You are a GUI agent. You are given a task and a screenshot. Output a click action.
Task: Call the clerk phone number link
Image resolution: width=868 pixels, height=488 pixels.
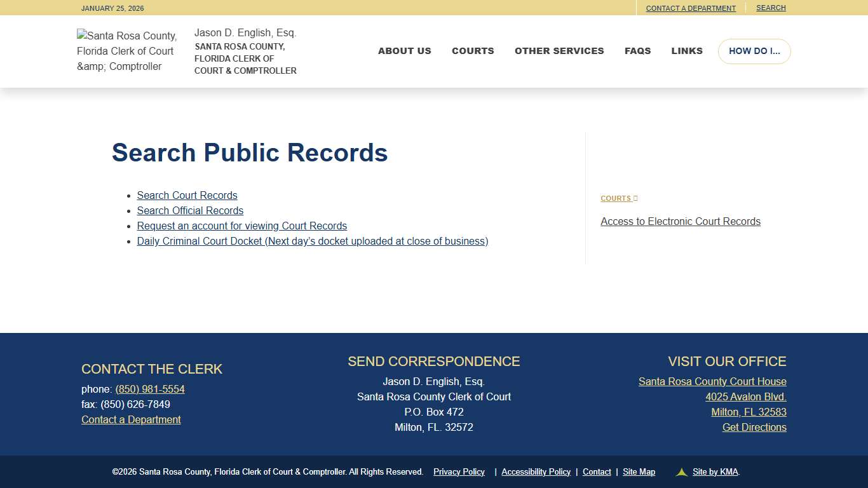click(150, 389)
